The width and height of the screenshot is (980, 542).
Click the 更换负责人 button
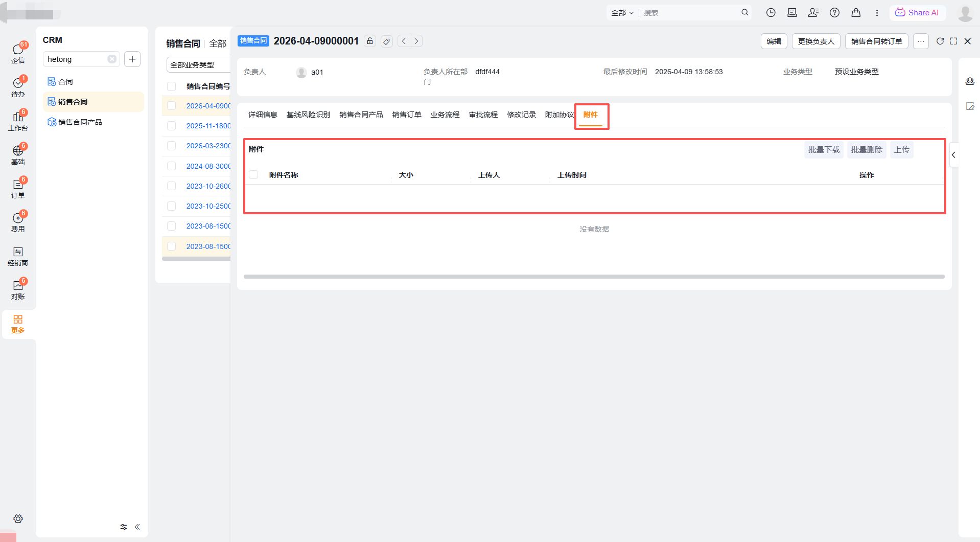tap(816, 41)
